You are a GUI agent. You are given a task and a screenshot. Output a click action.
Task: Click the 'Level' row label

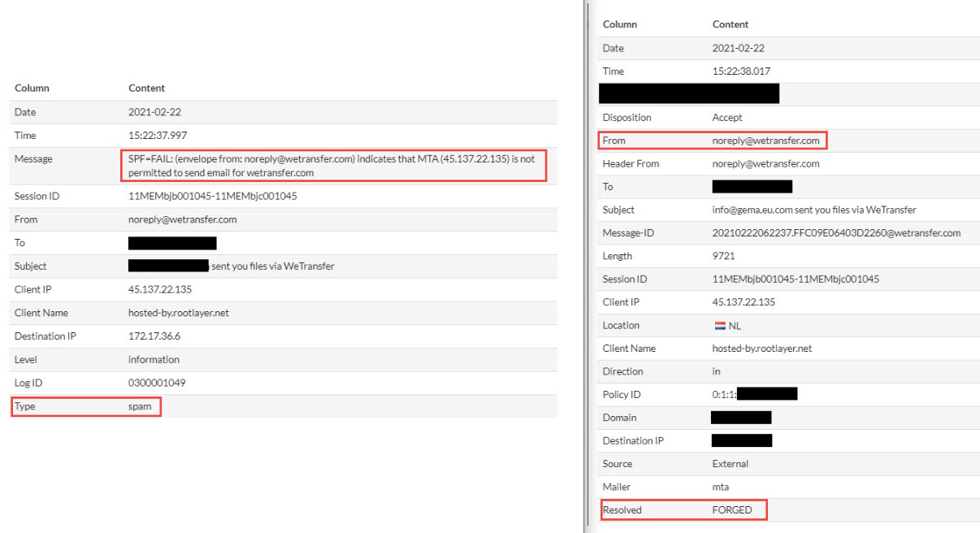tap(26, 360)
